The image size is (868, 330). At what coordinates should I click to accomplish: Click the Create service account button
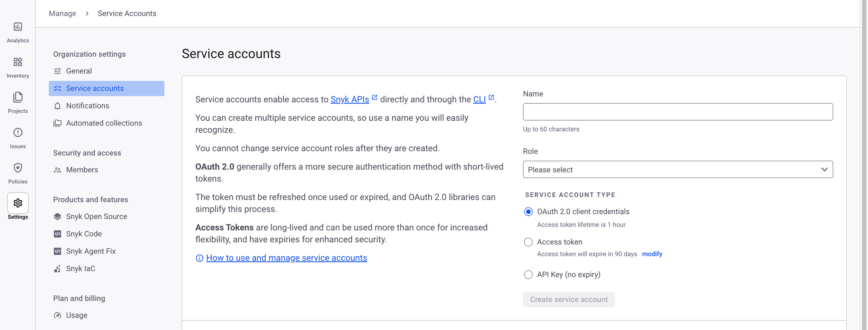(569, 300)
